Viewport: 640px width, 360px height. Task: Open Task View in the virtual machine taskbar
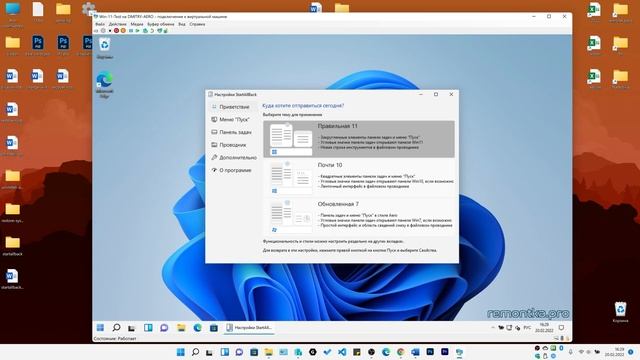[131, 328]
